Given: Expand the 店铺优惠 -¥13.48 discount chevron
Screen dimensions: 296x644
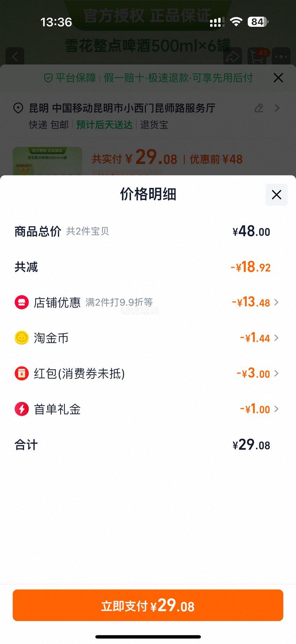Looking at the screenshot, I should point(276,302).
